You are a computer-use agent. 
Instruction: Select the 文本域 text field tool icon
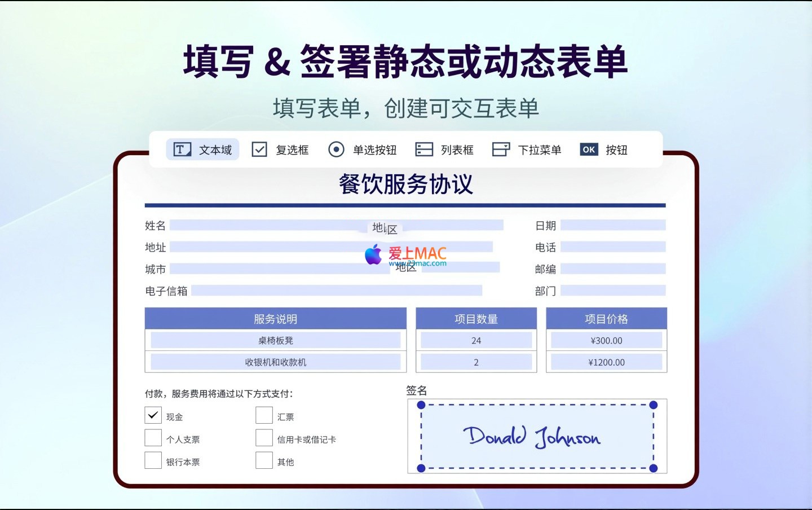coord(182,150)
